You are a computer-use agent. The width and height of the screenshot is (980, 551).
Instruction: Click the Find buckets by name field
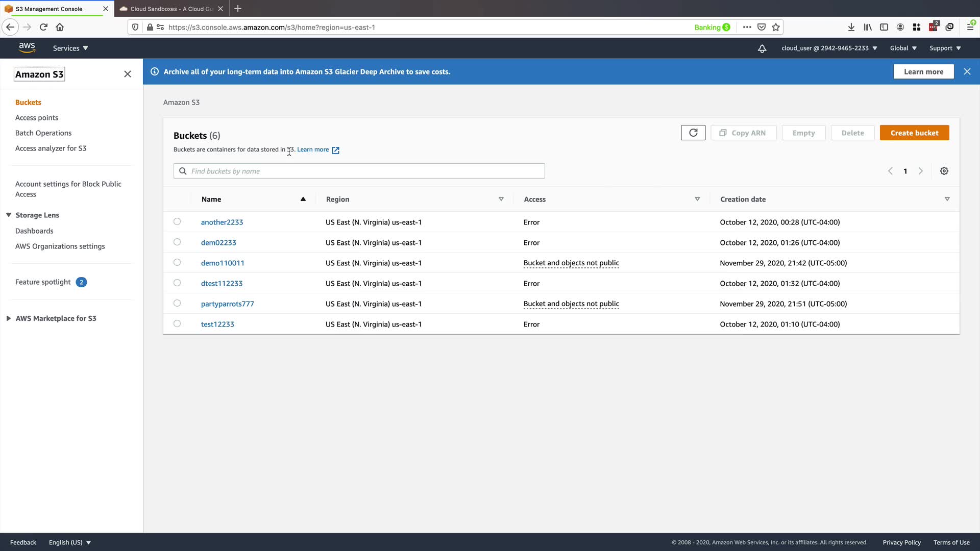pyautogui.click(x=359, y=171)
